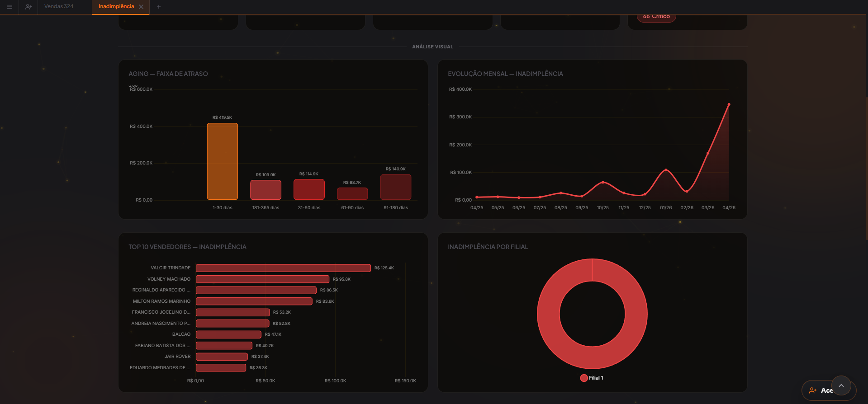
Task: Click the FABIANO BATISTA DOS bar
Action: tap(224, 346)
